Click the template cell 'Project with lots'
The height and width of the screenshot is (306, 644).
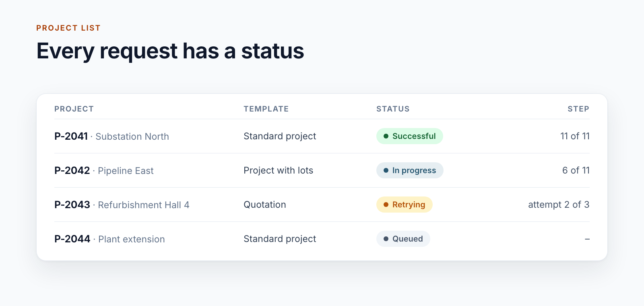click(x=278, y=170)
